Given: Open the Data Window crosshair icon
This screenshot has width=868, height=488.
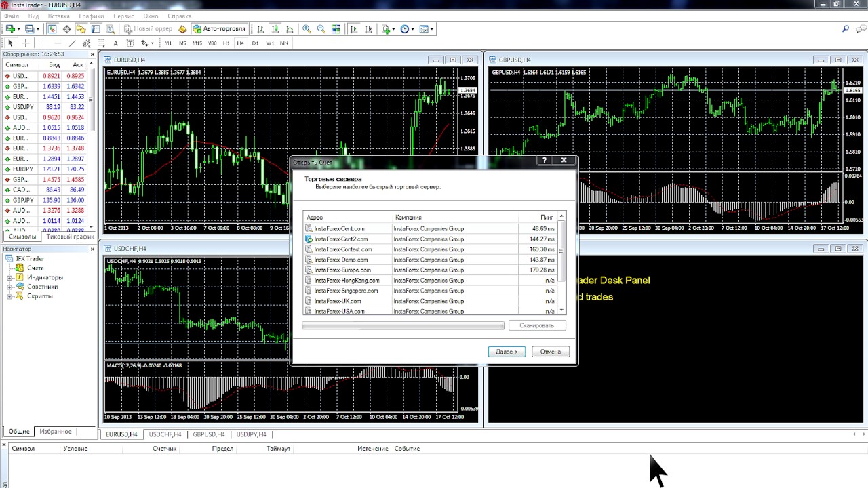Looking at the screenshot, I should click(66, 29).
